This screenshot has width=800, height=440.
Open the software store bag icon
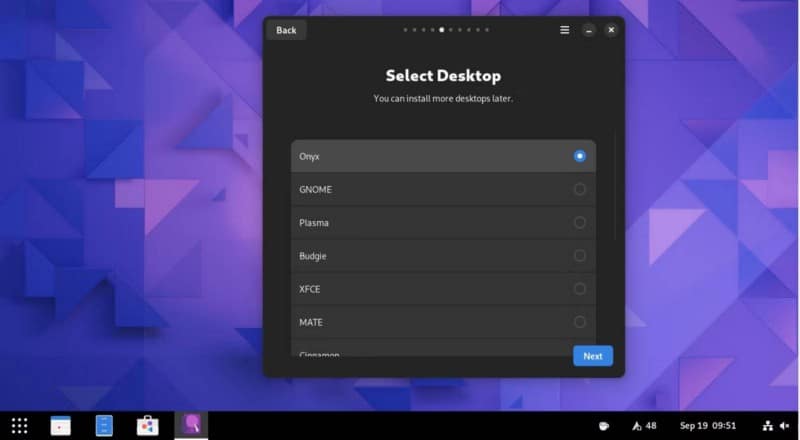pyautogui.click(x=147, y=426)
